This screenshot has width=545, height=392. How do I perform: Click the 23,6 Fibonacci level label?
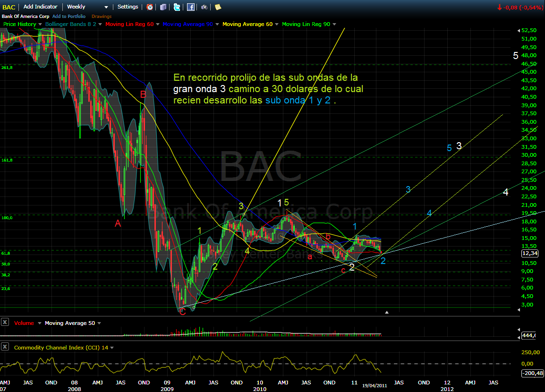(6, 289)
